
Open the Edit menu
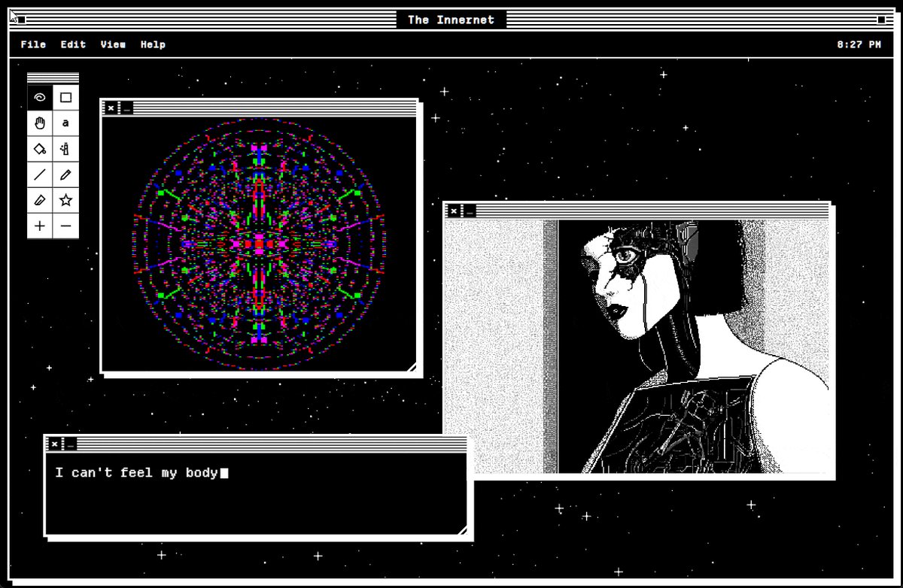tap(73, 44)
